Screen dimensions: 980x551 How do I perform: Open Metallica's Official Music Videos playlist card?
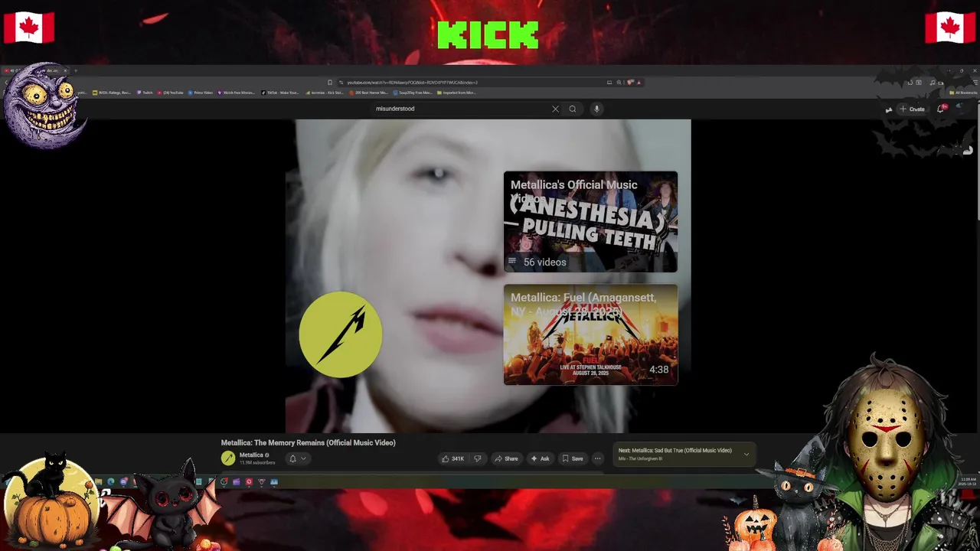click(590, 222)
